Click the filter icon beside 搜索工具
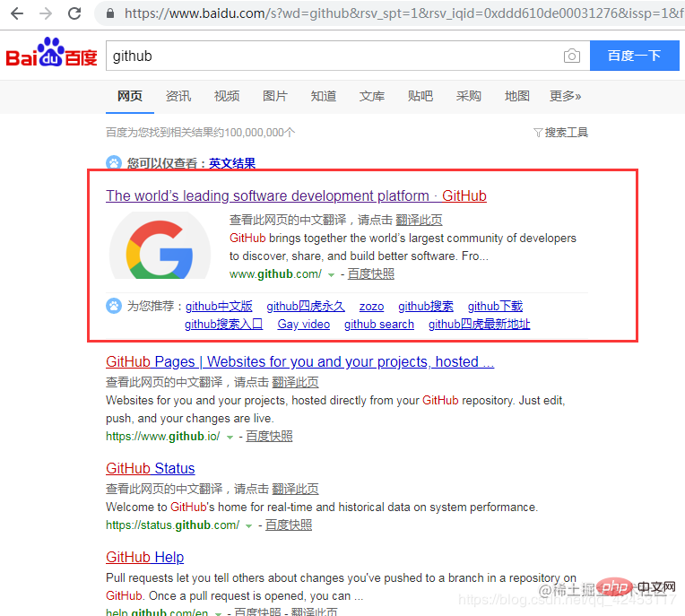This screenshot has width=685, height=616. pos(538,133)
